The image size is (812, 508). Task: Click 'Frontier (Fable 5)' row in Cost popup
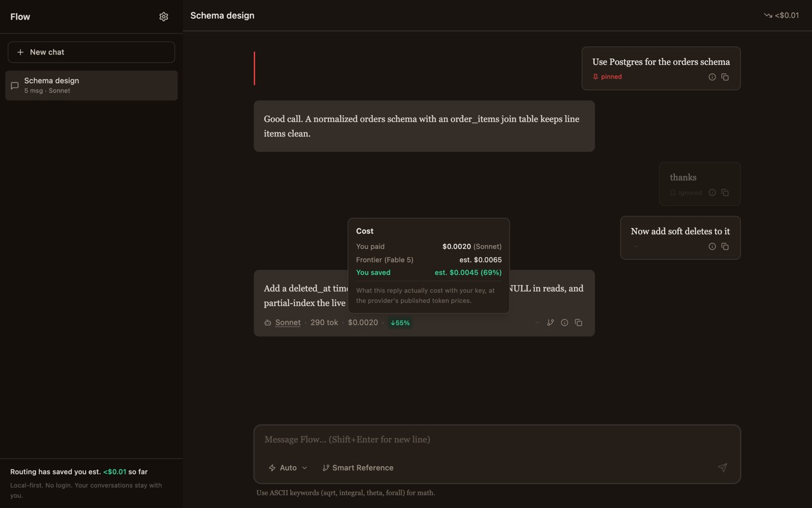[x=429, y=260]
